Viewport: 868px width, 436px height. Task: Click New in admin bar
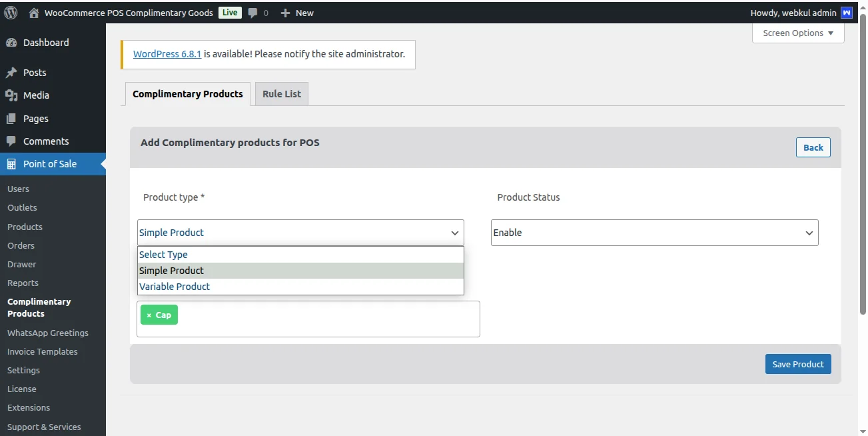(x=304, y=13)
